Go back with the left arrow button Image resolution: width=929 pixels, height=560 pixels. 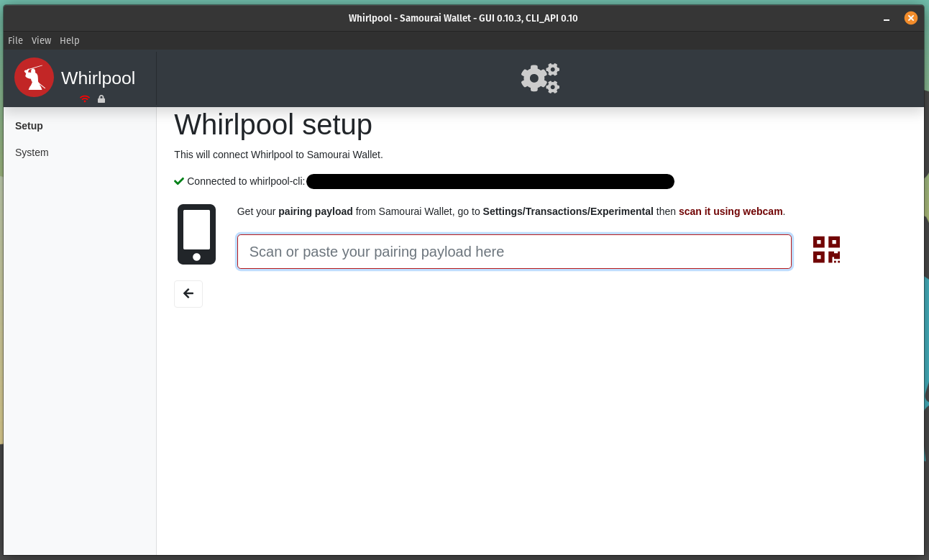[x=188, y=293]
